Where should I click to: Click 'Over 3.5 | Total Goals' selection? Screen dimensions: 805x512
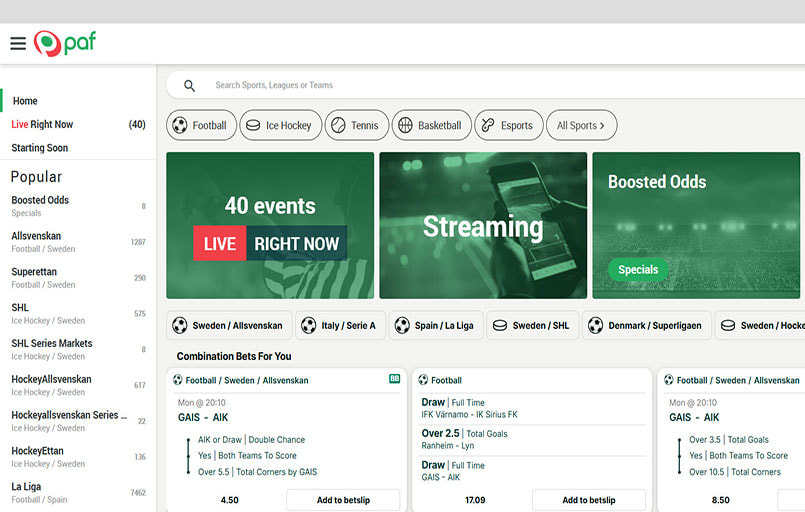729,440
